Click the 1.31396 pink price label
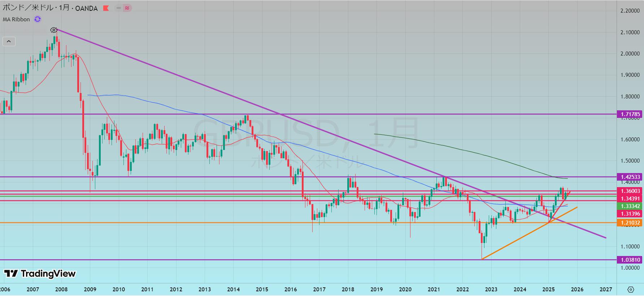Screen dimensions: 644x296 click(630, 214)
